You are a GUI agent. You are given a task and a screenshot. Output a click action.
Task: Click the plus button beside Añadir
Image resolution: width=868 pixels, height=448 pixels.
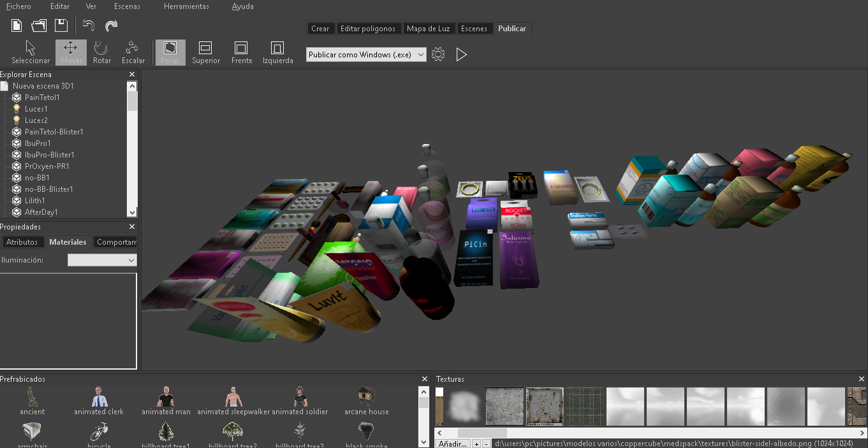[476, 444]
